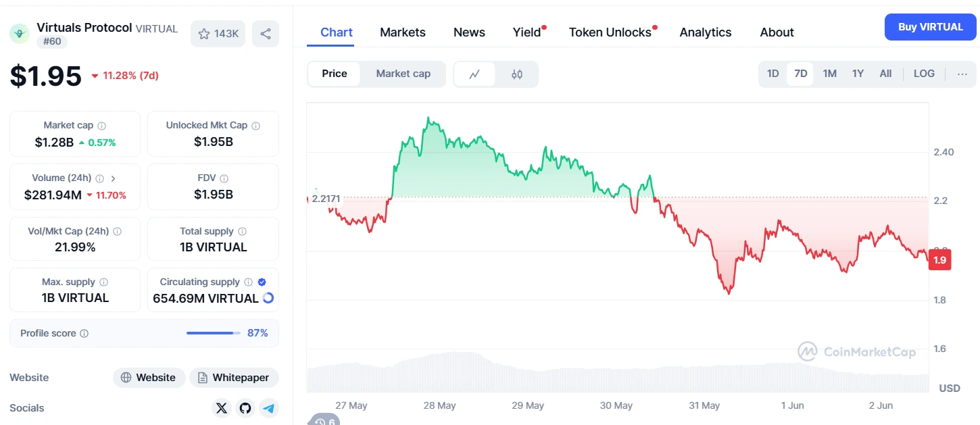Viewport: 980px width, 425px height.
Task: Toggle the LOG scale option
Action: [924, 74]
